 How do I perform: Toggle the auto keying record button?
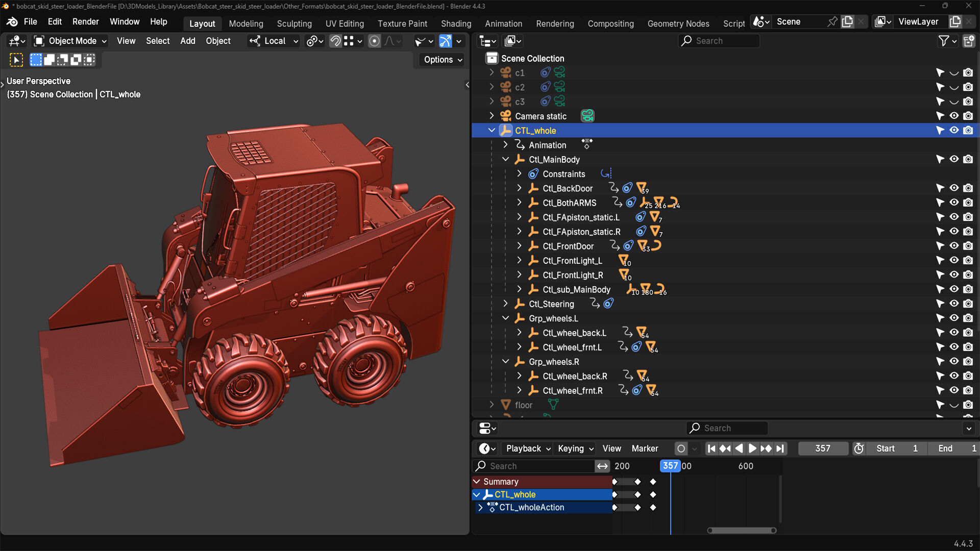click(681, 448)
